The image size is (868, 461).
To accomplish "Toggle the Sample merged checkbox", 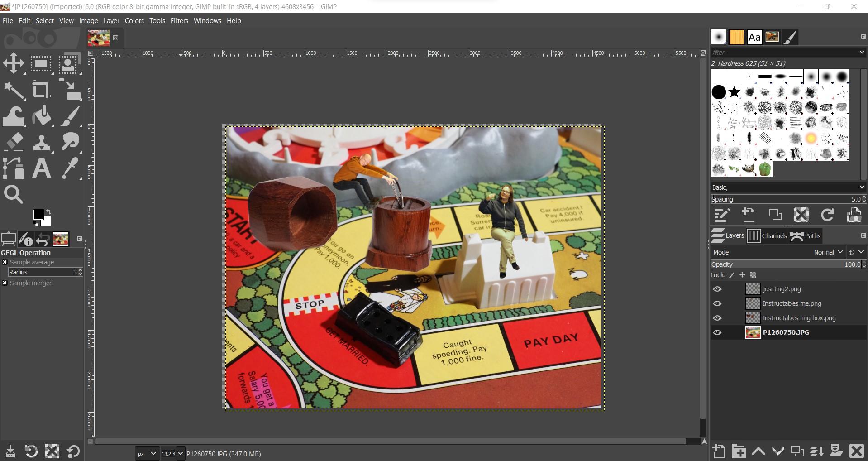I will 5,283.
